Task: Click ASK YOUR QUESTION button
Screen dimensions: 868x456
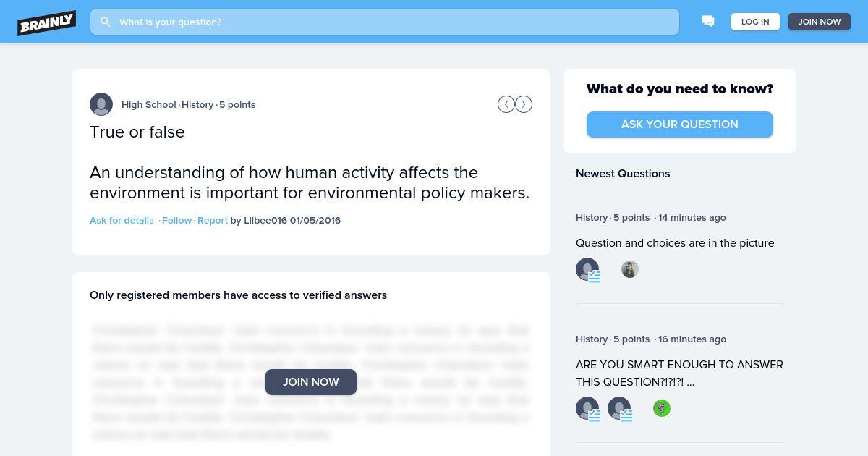Action: pyautogui.click(x=680, y=124)
